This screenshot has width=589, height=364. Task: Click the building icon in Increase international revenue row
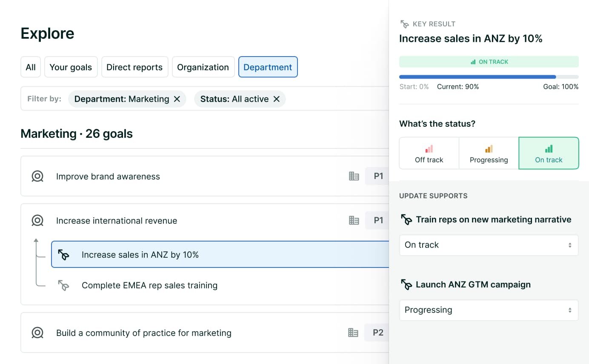coord(354,221)
